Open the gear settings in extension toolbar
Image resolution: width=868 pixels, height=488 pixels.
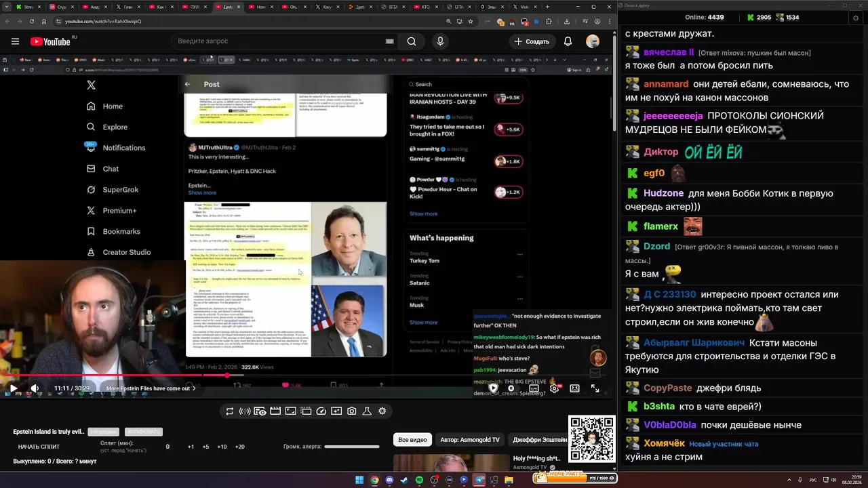(x=382, y=411)
